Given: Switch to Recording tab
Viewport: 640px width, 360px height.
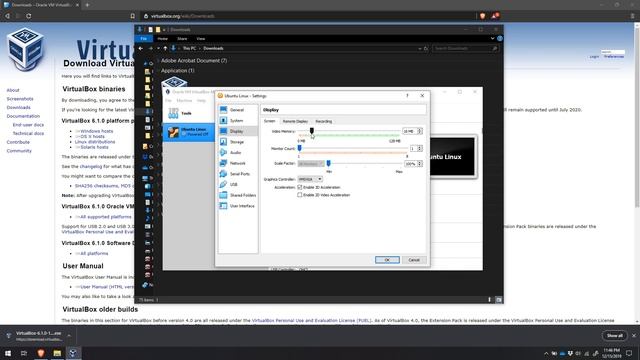Looking at the screenshot, I should click(x=324, y=121).
